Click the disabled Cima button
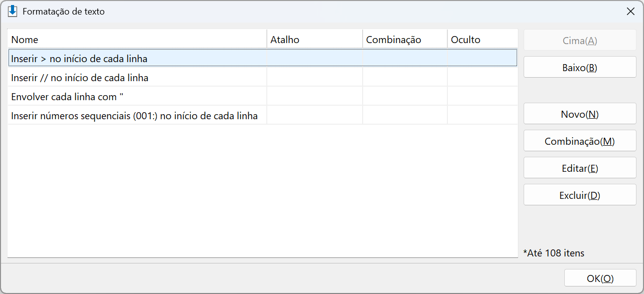The height and width of the screenshot is (294, 644). [580, 41]
